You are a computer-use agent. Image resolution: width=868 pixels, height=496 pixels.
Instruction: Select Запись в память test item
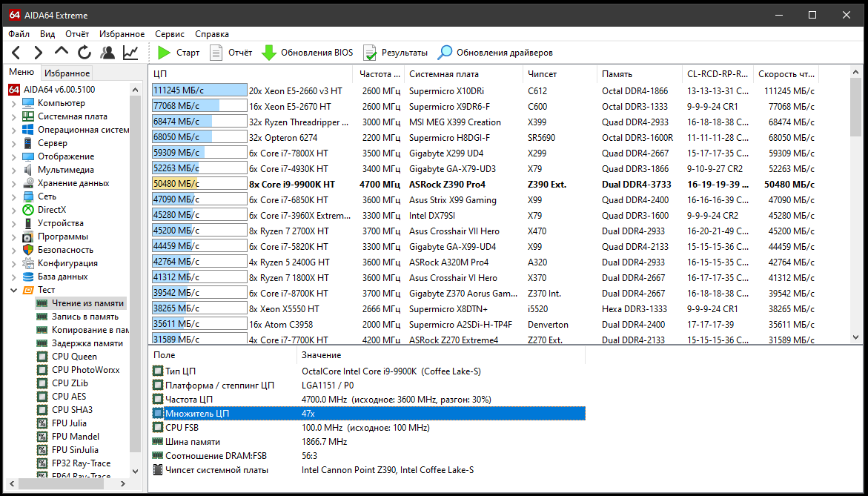click(85, 317)
